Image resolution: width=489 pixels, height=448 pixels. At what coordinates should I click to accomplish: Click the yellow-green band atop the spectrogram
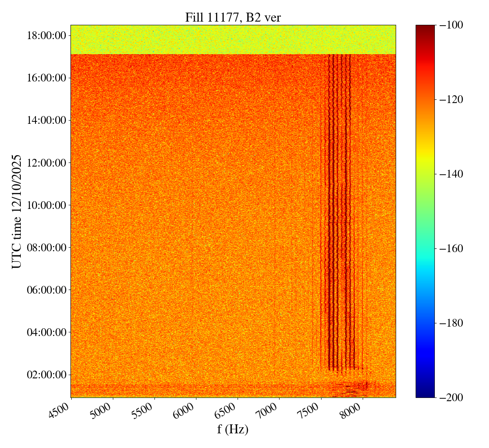pos(233,40)
